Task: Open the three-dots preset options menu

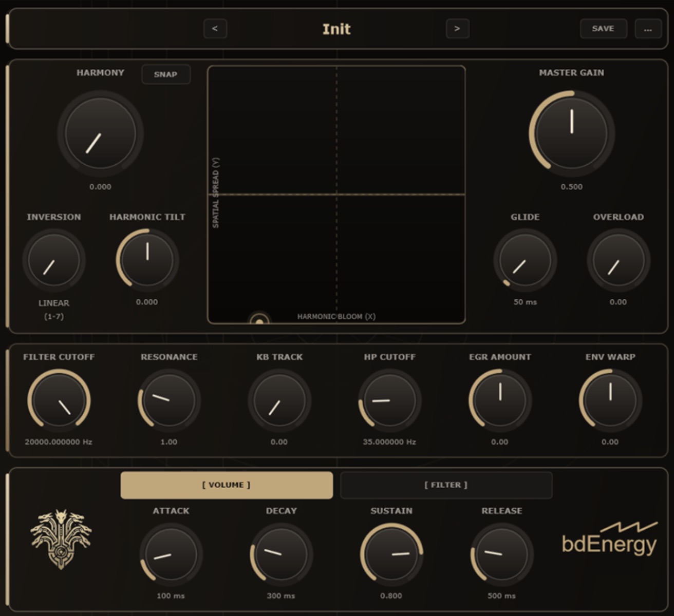Action: [648, 29]
